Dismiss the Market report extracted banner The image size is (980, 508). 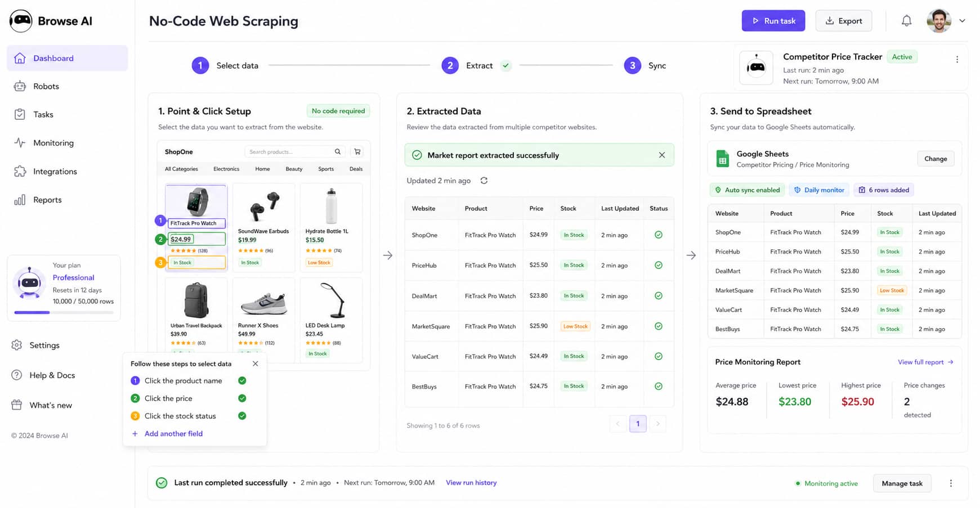coord(662,155)
